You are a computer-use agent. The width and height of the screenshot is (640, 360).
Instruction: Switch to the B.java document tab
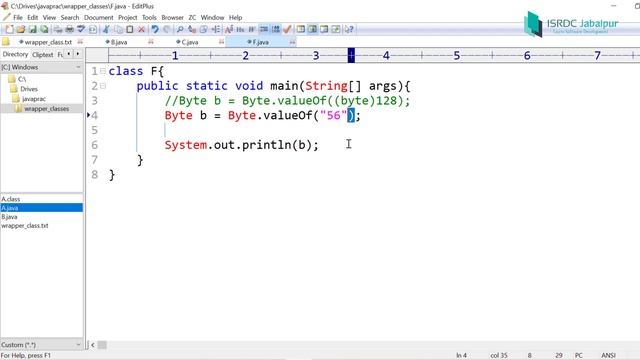116,42
